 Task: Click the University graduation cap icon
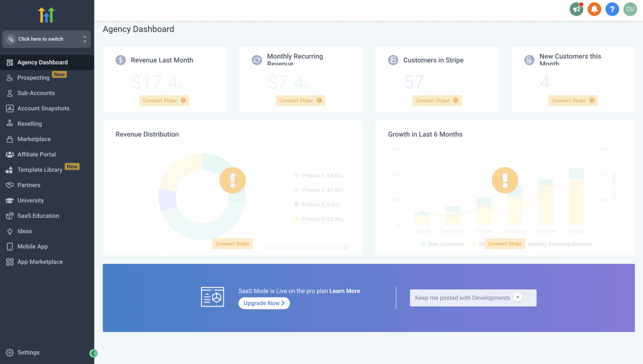(x=9, y=200)
